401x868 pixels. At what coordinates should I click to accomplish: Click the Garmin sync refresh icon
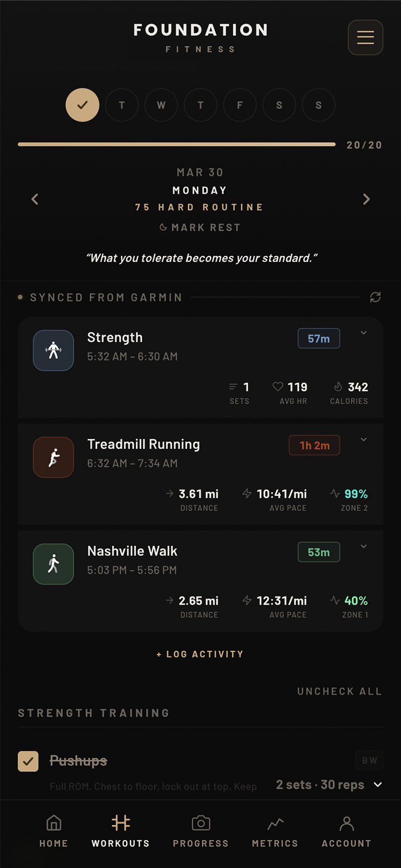click(375, 297)
